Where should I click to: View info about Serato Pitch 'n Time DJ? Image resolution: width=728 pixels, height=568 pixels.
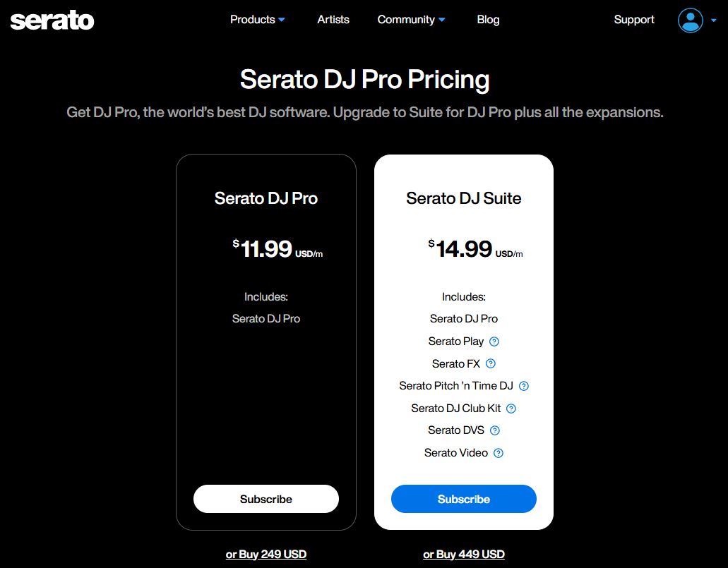[523, 386]
